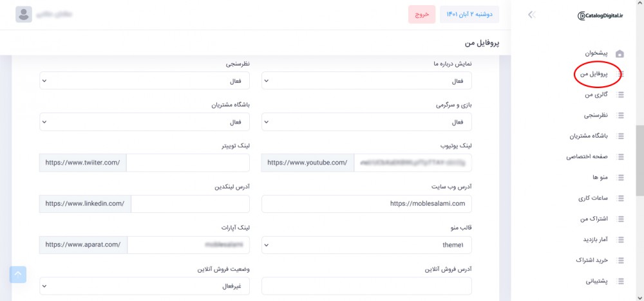The image size is (644, 301).
Task: Open the بازی و سرگرمی dropdown
Action: click(366, 122)
